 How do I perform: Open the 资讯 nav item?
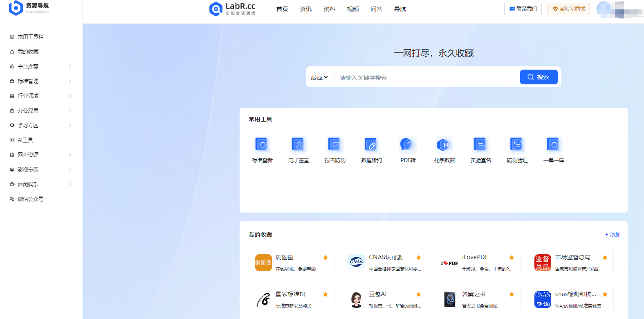306,9
